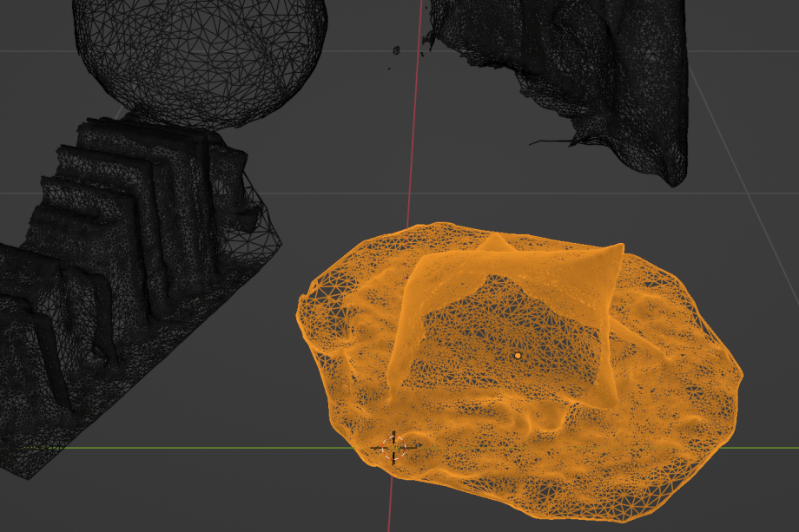This screenshot has height=532, width=799.
Task: Click the rightmost edge of the orange mesh
Action: click(x=740, y=375)
